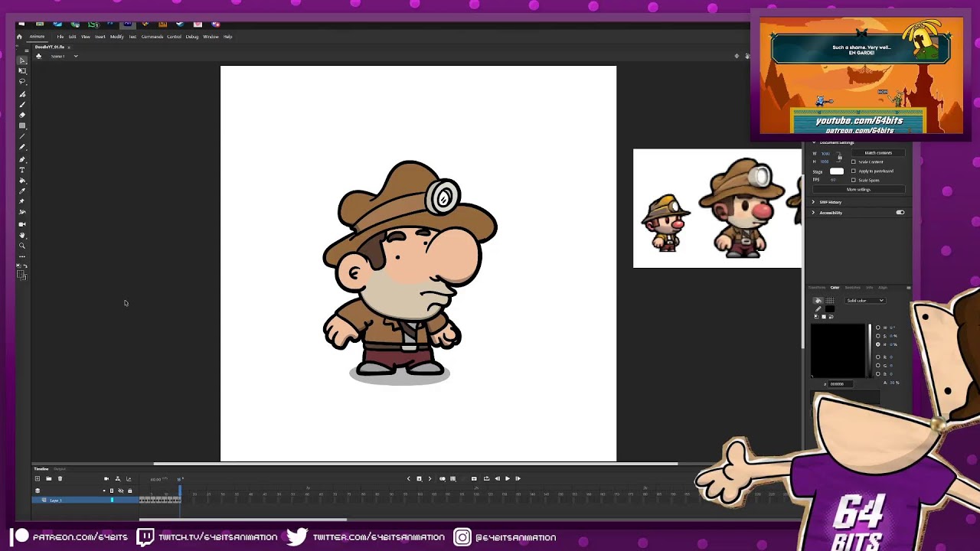Open the Window menu
This screenshot has height=551, width=980.
pyautogui.click(x=211, y=37)
